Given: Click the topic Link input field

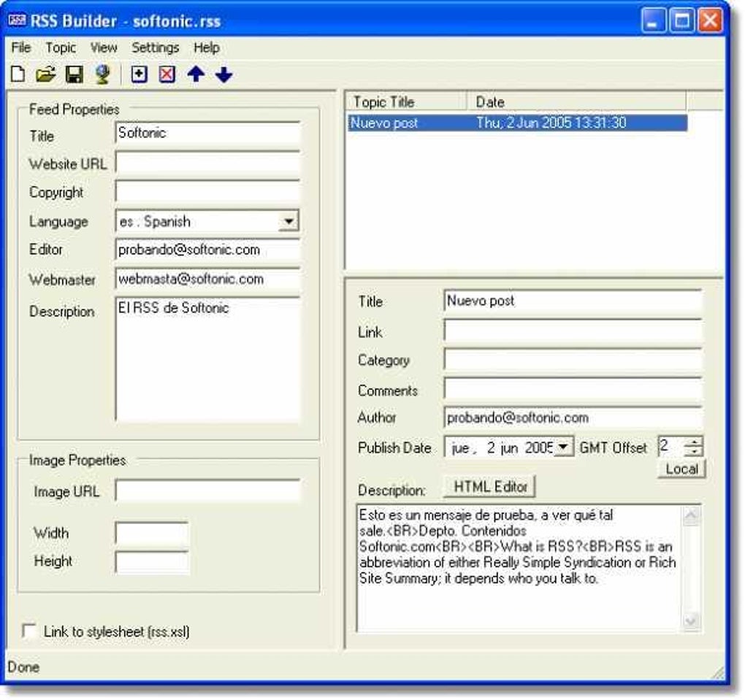Looking at the screenshot, I should pyautogui.click(x=573, y=331).
